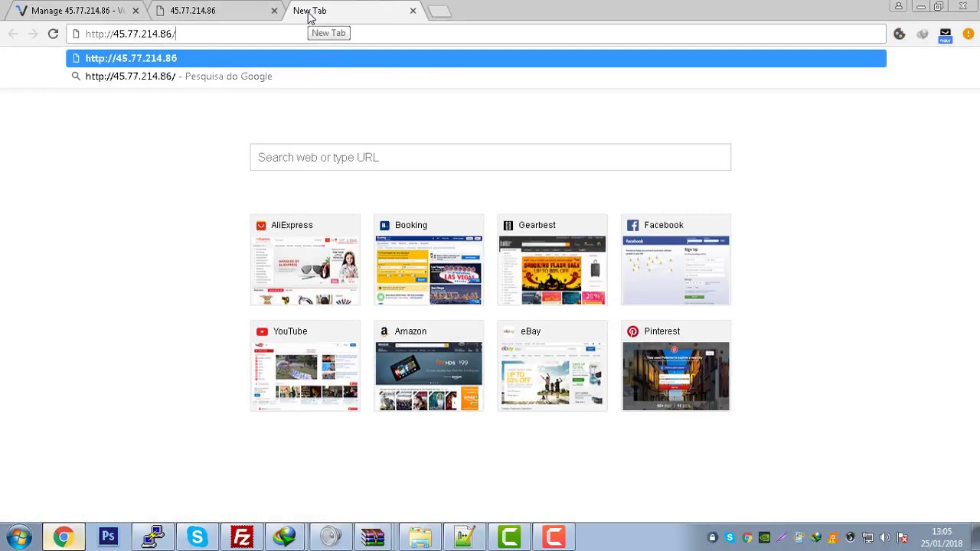Screen dimensions: 980x551
Task: Open the cookie extension icon
Action: (x=900, y=34)
